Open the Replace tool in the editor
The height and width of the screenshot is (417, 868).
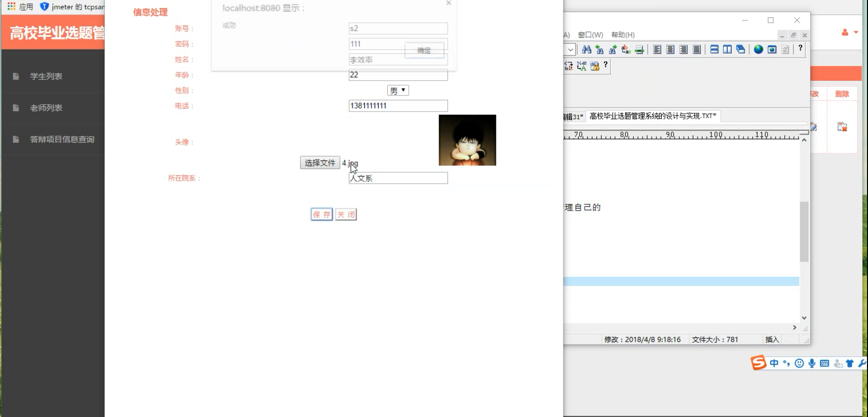click(626, 49)
